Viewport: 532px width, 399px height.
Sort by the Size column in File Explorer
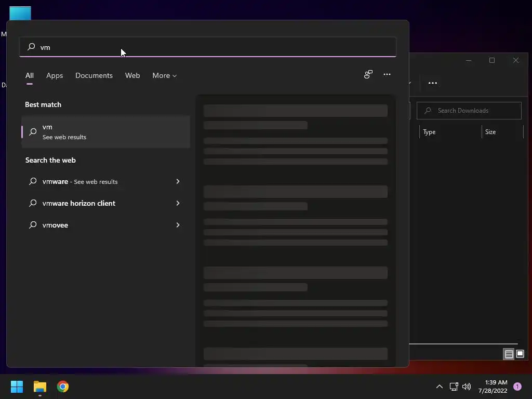click(x=502, y=132)
